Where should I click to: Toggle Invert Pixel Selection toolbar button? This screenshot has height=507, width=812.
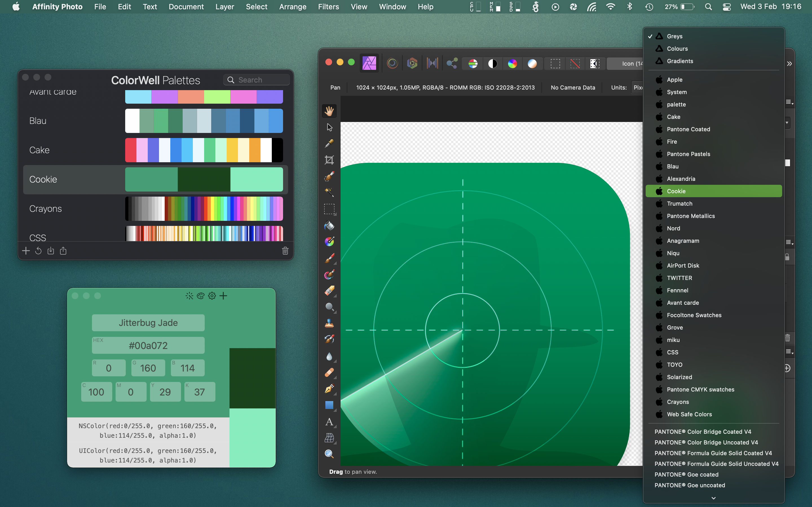point(595,63)
